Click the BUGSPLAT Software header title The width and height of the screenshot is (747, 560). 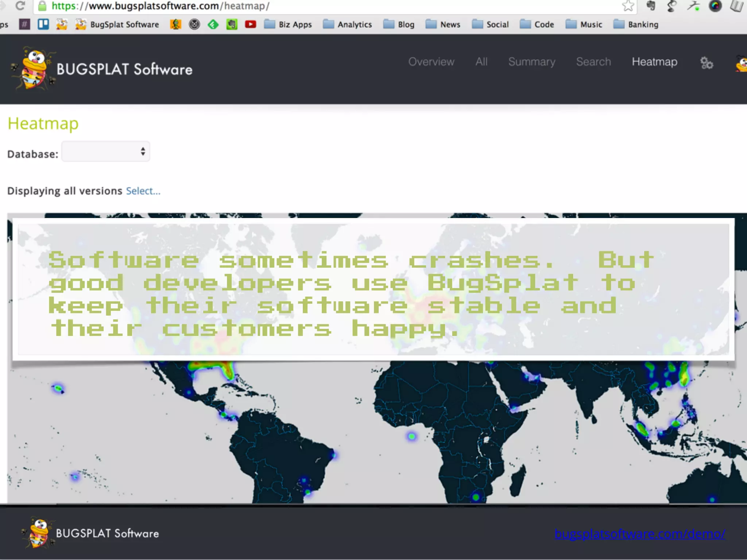pyautogui.click(x=124, y=69)
